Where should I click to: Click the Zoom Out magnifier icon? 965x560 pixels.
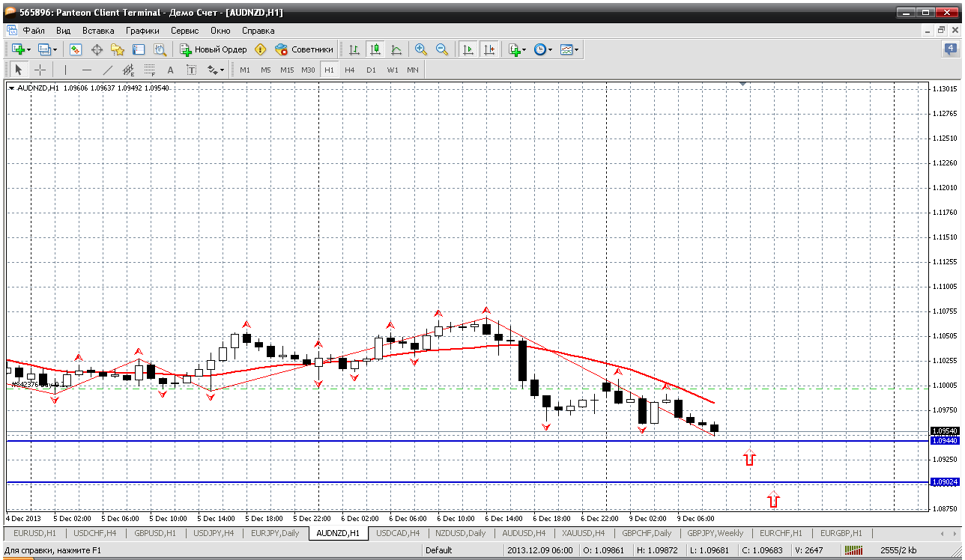(442, 49)
